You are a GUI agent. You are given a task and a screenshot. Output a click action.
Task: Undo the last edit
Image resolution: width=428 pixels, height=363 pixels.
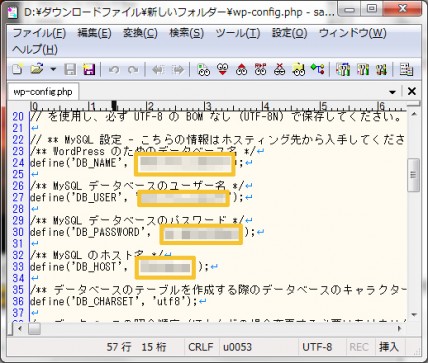click(114, 70)
